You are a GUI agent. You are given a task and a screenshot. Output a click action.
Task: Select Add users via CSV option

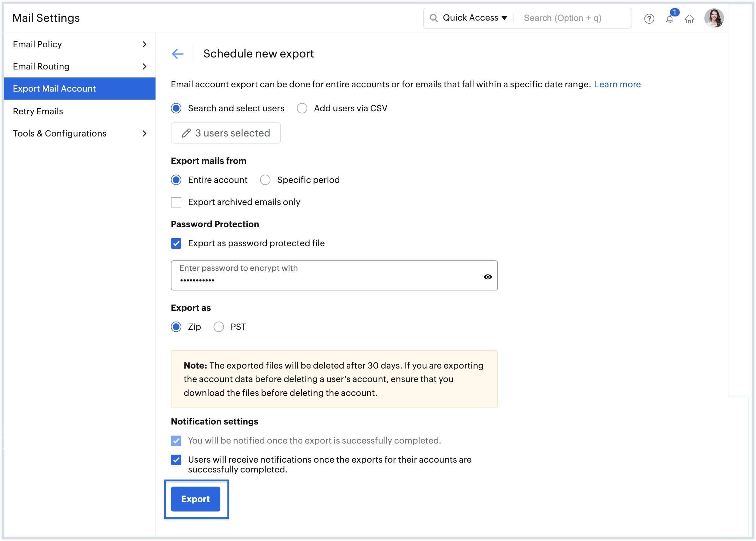[302, 108]
